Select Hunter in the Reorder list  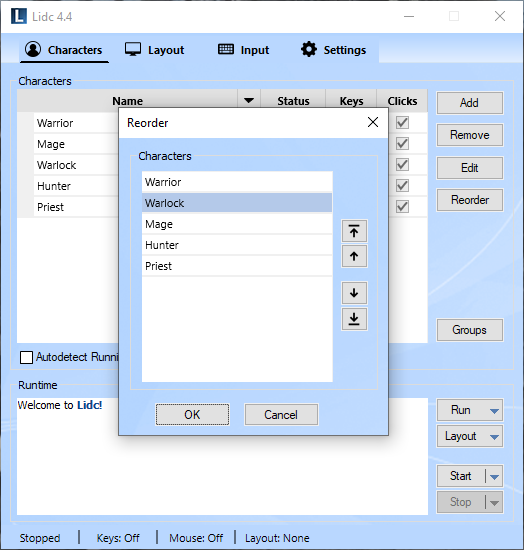(x=237, y=245)
